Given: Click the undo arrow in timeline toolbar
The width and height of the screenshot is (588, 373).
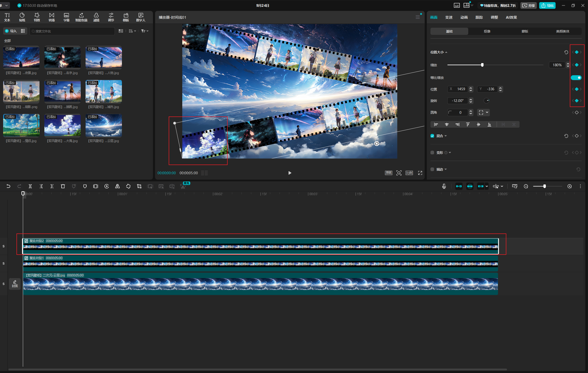Looking at the screenshot, I should (x=8, y=186).
